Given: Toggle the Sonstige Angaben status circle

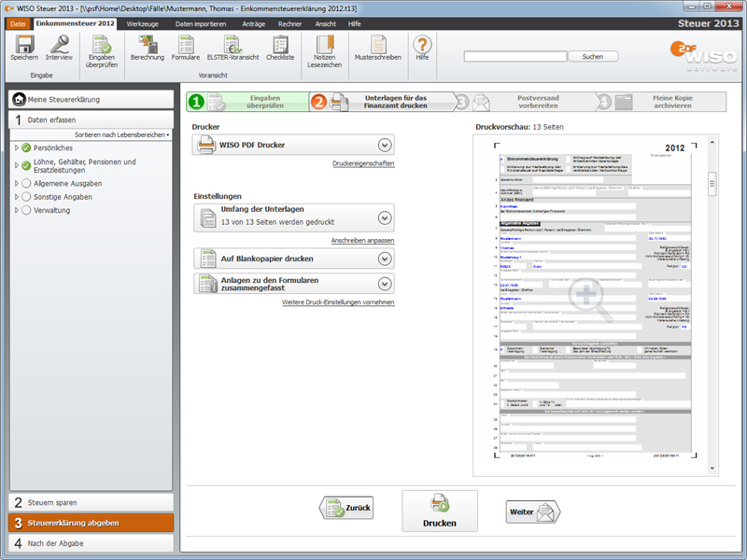Looking at the screenshot, I should [x=27, y=197].
